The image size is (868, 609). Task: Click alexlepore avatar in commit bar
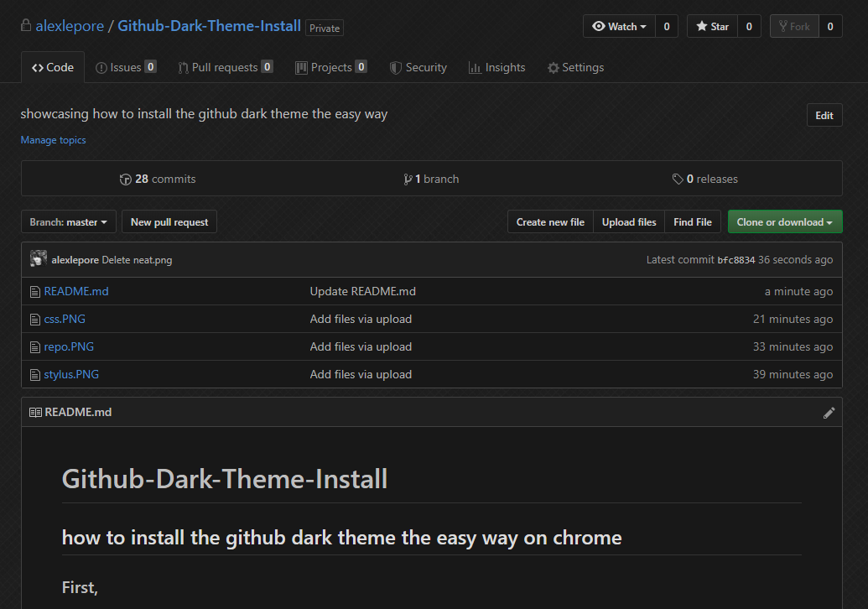pyautogui.click(x=39, y=258)
